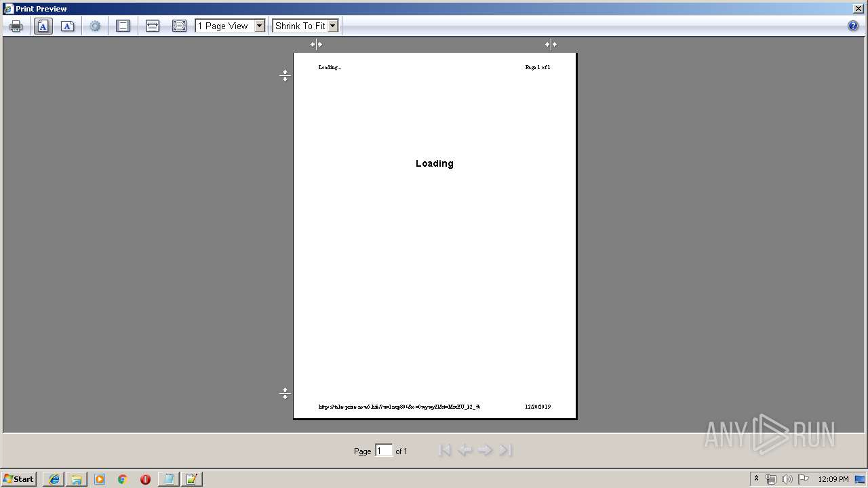Screen dimensions: 868x488
Task: Click the left margin adjust handle on top
Action: [x=316, y=45]
